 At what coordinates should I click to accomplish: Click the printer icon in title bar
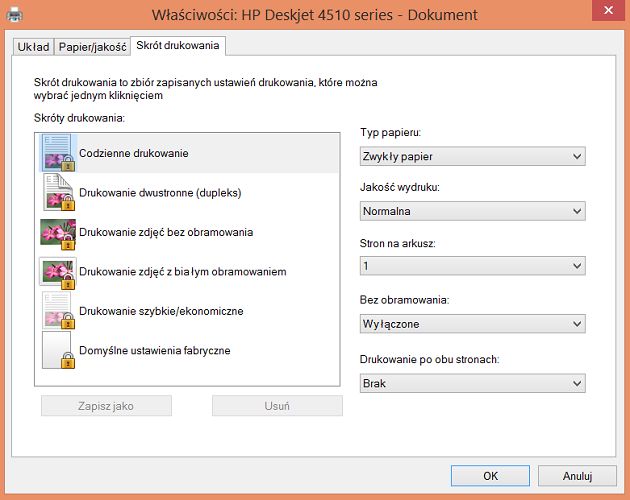coord(15,15)
